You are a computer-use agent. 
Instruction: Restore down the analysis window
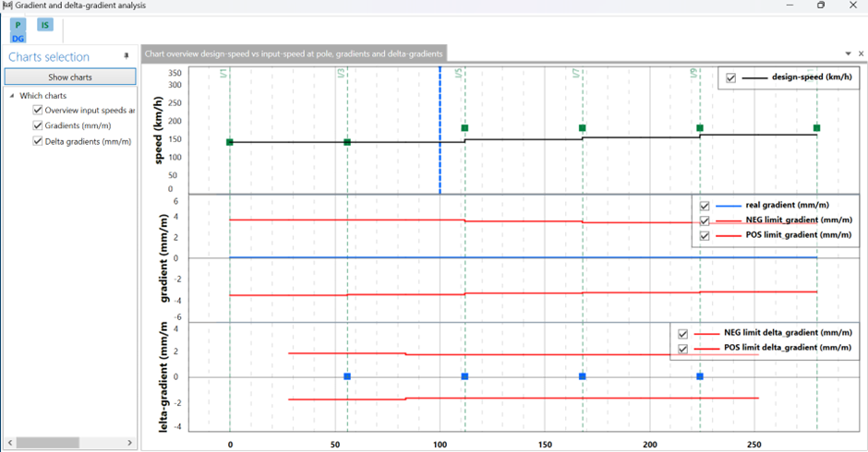coord(821,6)
